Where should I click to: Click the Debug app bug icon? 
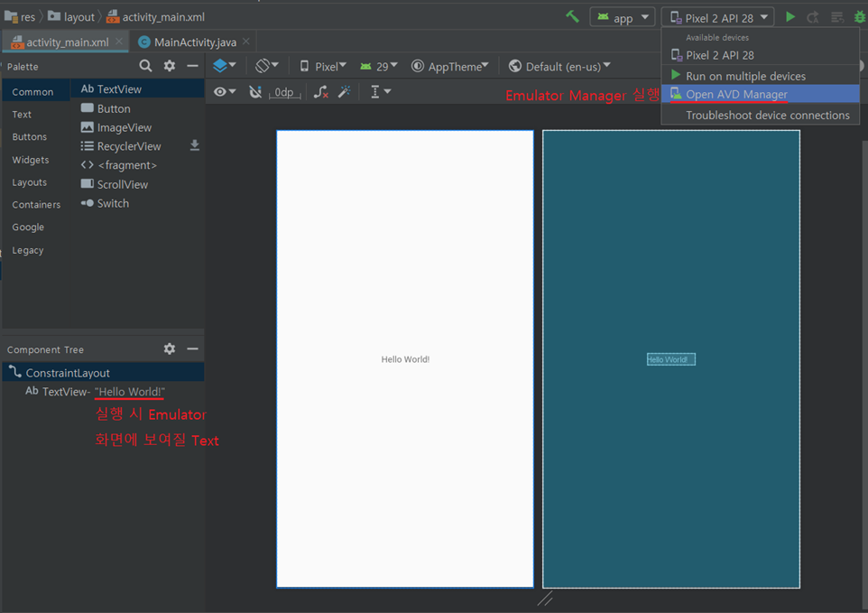point(860,17)
